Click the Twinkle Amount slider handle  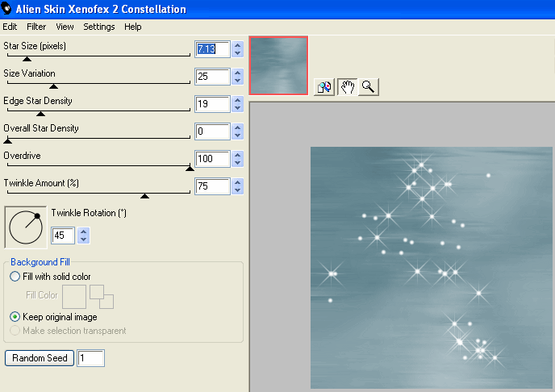pyautogui.click(x=145, y=195)
